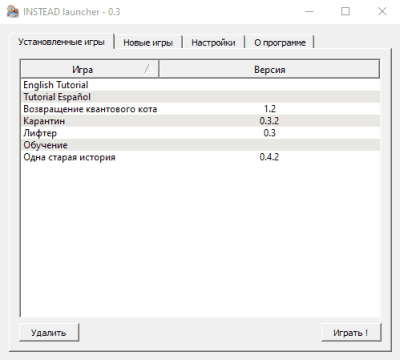Toggle sort arrow in Игра column
This screenshot has height=360, width=400.
click(x=149, y=69)
